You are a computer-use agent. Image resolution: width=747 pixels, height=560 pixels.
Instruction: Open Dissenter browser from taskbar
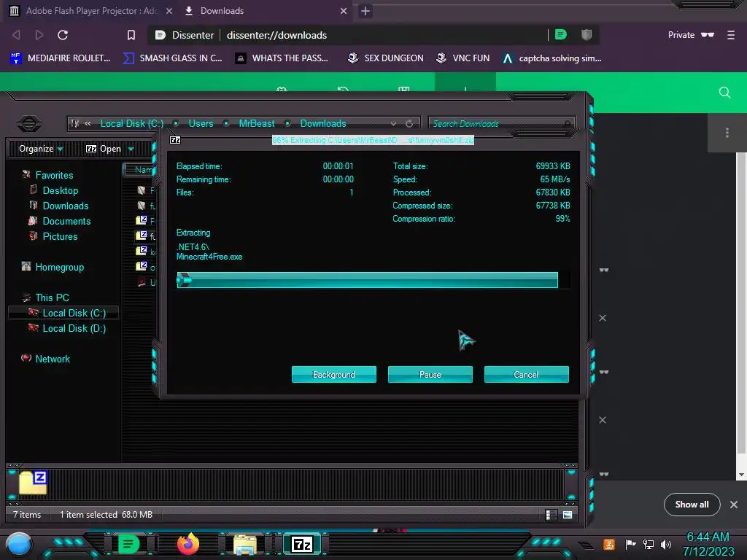128,544
